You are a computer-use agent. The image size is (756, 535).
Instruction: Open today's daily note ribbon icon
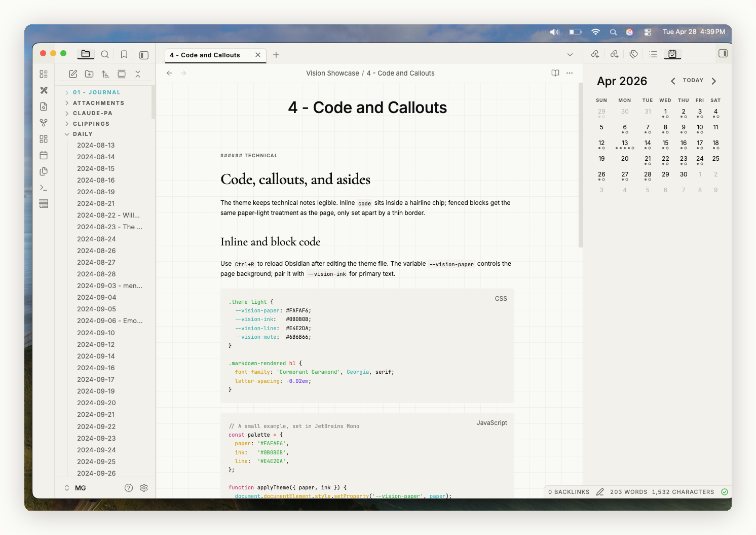coord(44,155)
